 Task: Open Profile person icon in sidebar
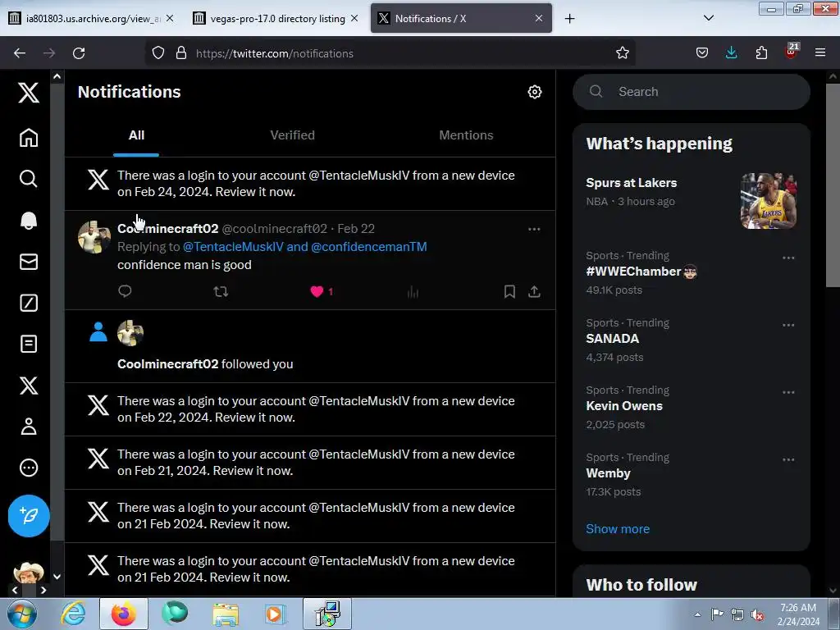[x=29, y=427]
